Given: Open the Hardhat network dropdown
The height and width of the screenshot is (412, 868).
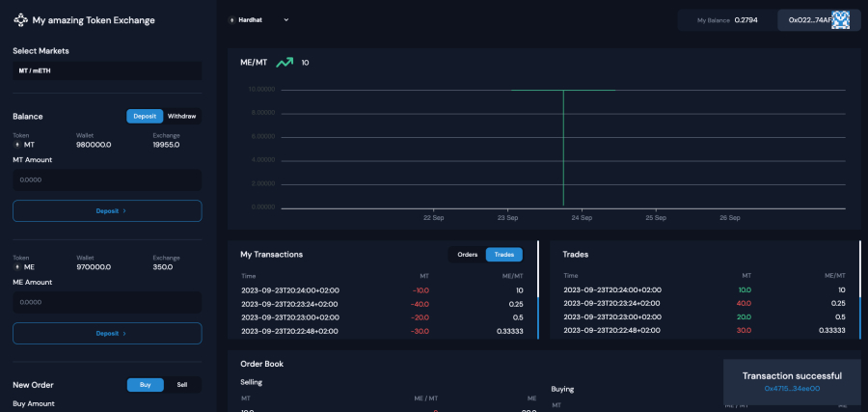Looking at the screenshot, I should [262, 19].
